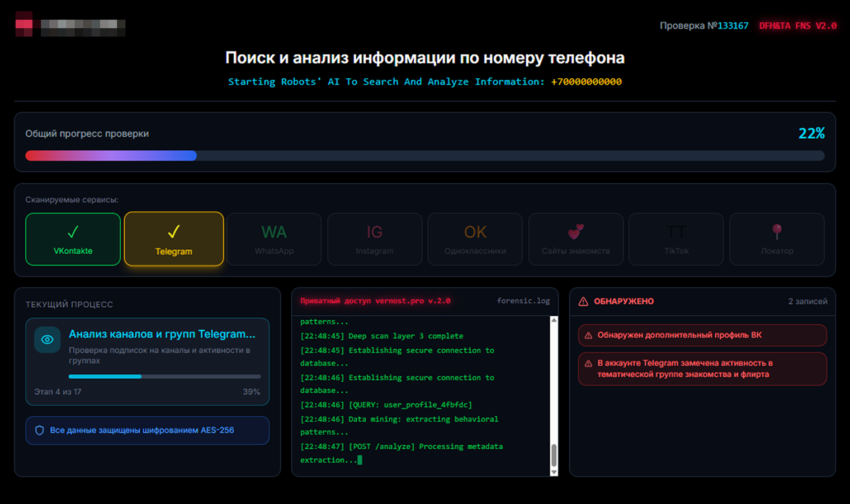Click the eye icon in current process
This screenshot has width=850, height=504.
[48, 340]
